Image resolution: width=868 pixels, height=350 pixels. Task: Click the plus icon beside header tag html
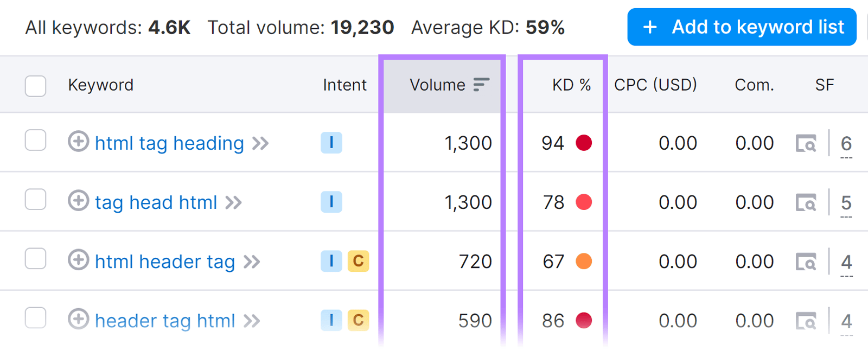[x=79, y=320]
